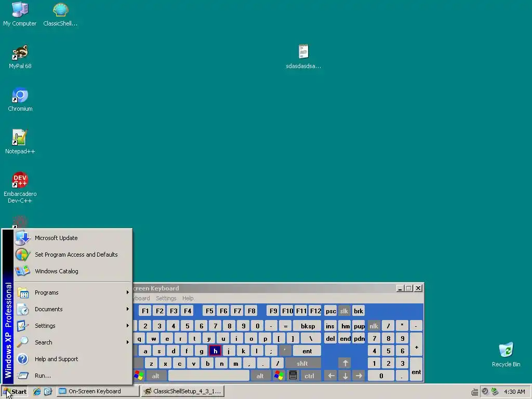Image resolution: width=532 pixels, height=399 pixels.
Task: Switch to On-Screen Keyboard taskbar button
Action: pos(98,392)
